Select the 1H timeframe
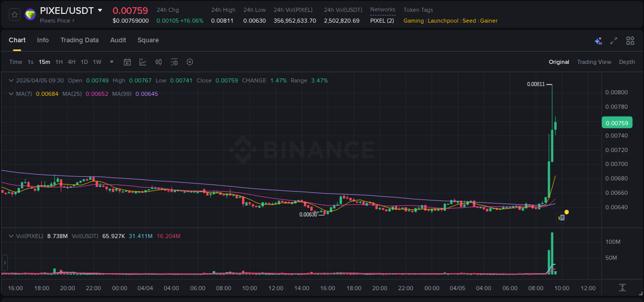The height and width of the screenshot is (302, 644). click(x=59, y=62)
